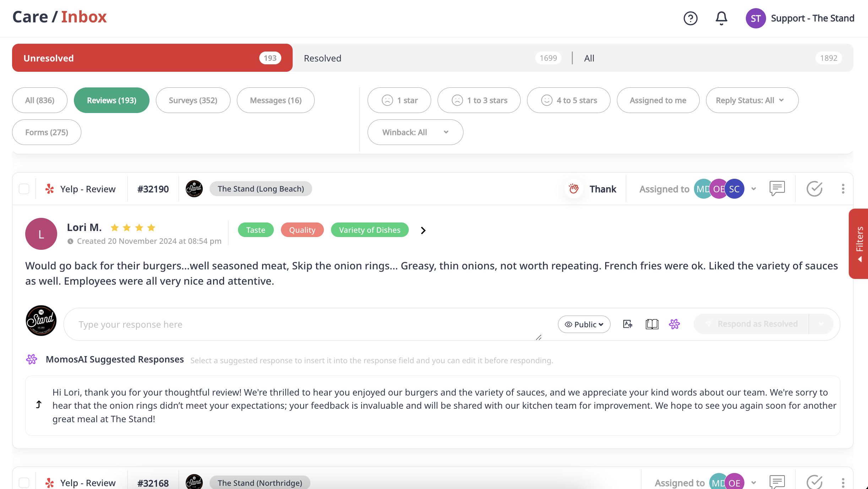Image resolution: width=868 pixels, height=489 pixels.
Task: Click the Inbox breadcrumb link
Action: pos(84,17)
